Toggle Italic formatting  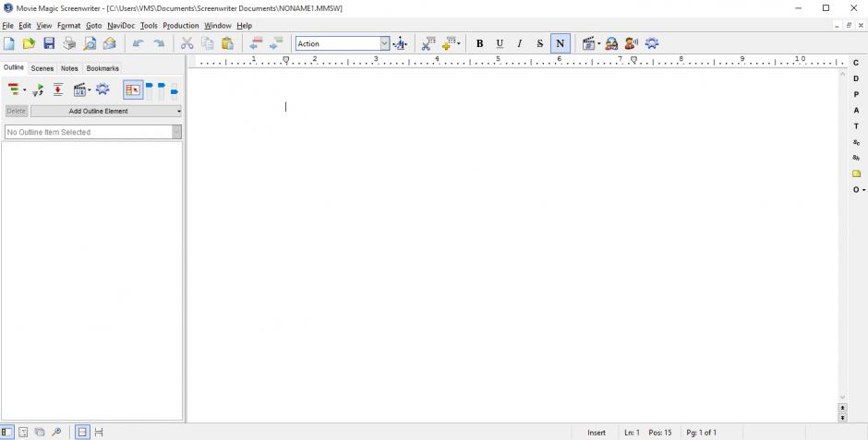pyautogui.click(x=519, y=43)
